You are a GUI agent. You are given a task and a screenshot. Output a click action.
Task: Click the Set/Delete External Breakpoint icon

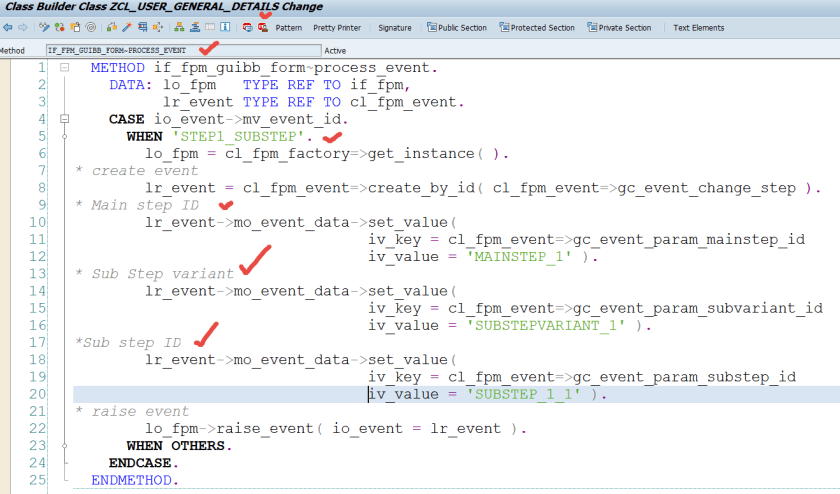pyautogui.click(x=262, y=28)
